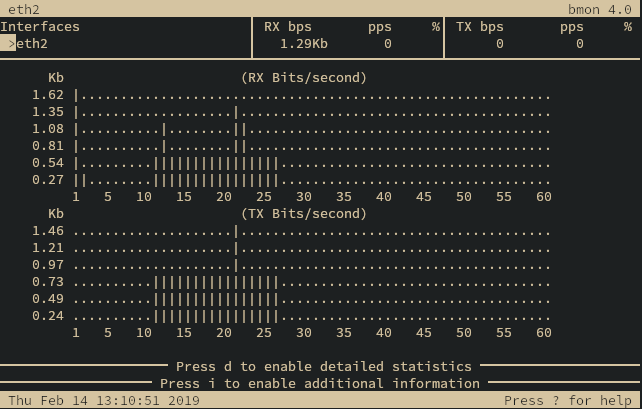Click the 1.29Kb RX rate value
Viewport: 642px width, 409px height.
[303, 44]
